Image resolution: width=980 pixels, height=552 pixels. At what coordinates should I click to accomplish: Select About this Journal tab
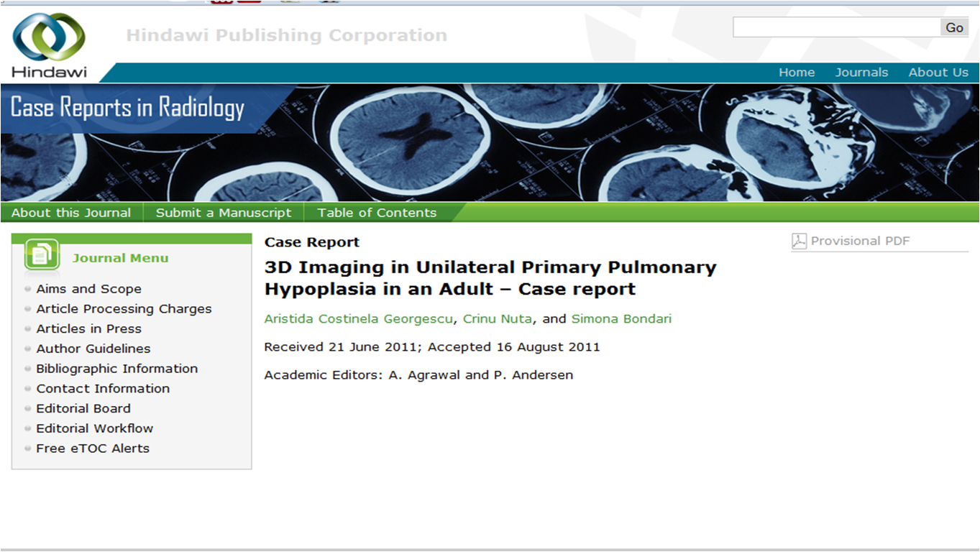click(x=71, y=213)
